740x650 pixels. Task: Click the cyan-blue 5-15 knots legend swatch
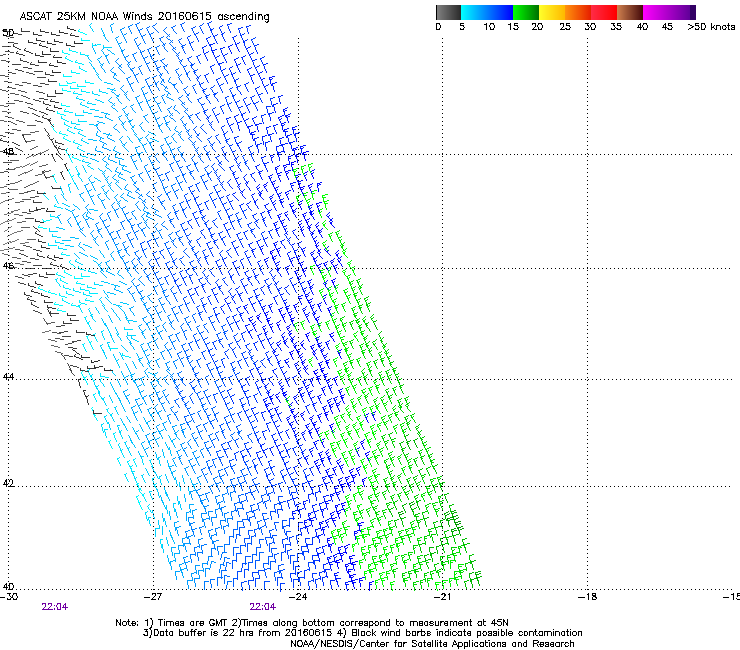point(487,12)
